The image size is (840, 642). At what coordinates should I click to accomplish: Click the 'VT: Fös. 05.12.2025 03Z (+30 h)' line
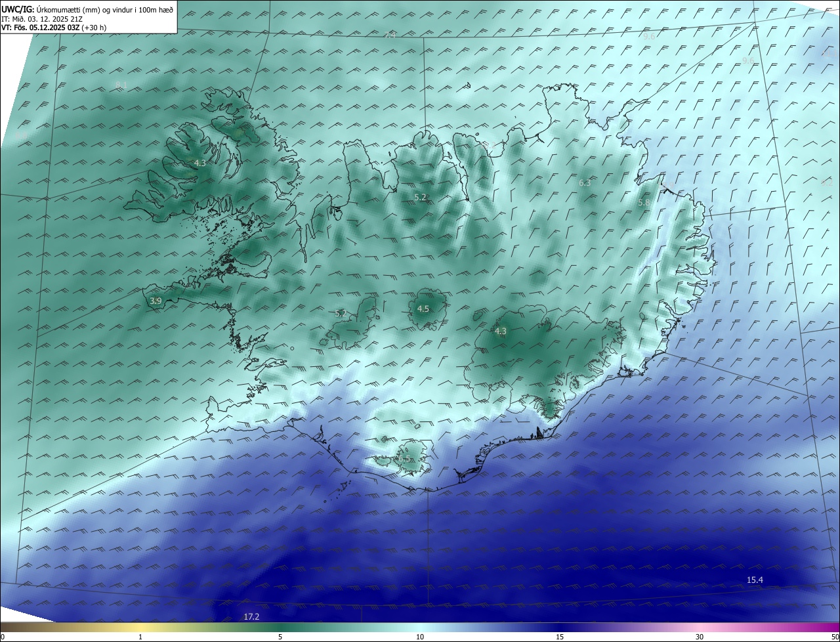tap(54, 28)
